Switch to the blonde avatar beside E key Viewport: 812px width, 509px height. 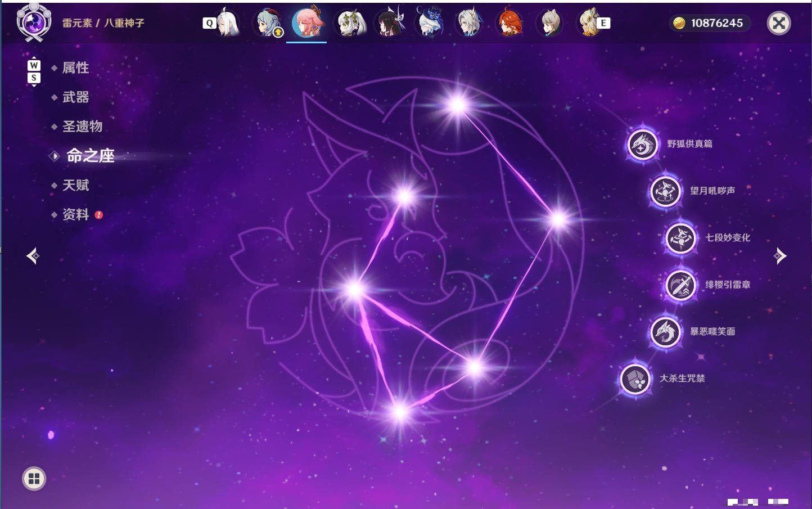pyautogui.click(x=588, y=23)
